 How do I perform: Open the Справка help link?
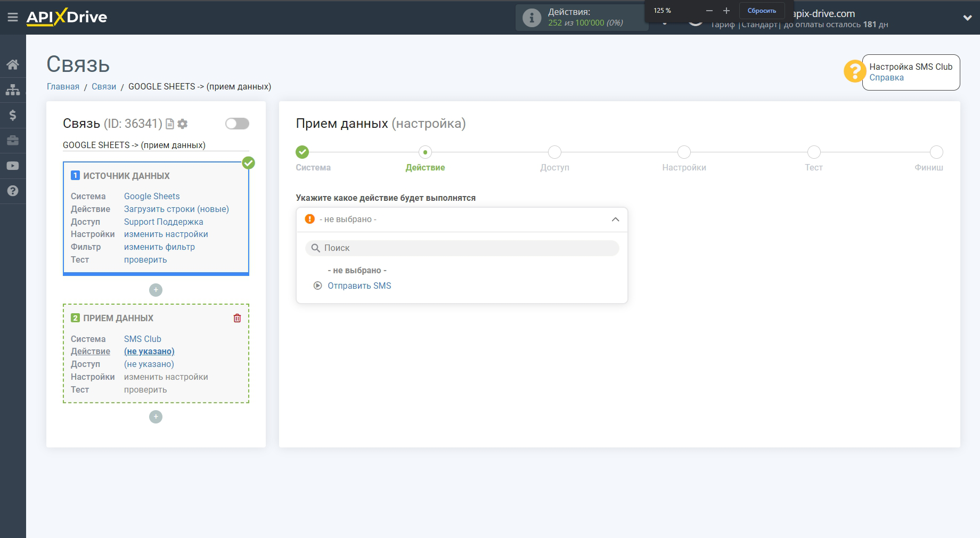pos(886,78)
